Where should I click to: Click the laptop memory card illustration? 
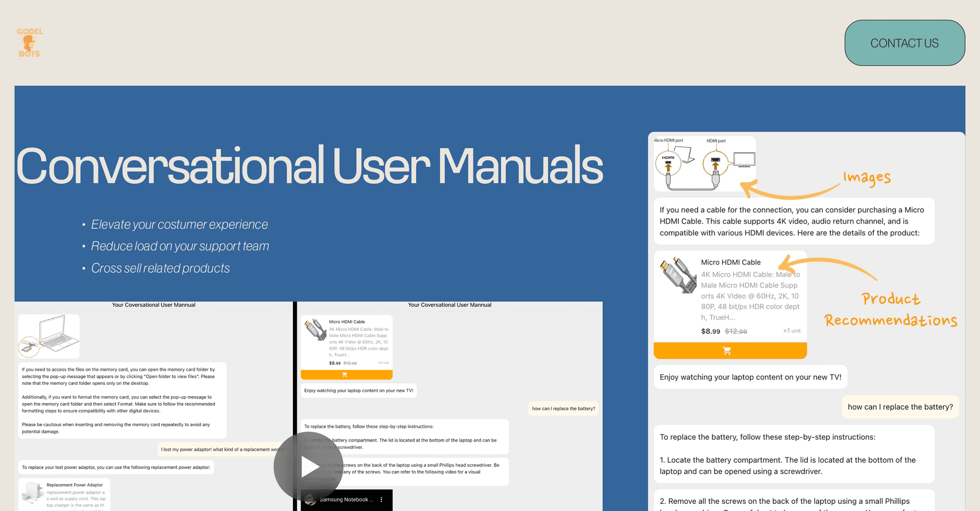(49, 336)
